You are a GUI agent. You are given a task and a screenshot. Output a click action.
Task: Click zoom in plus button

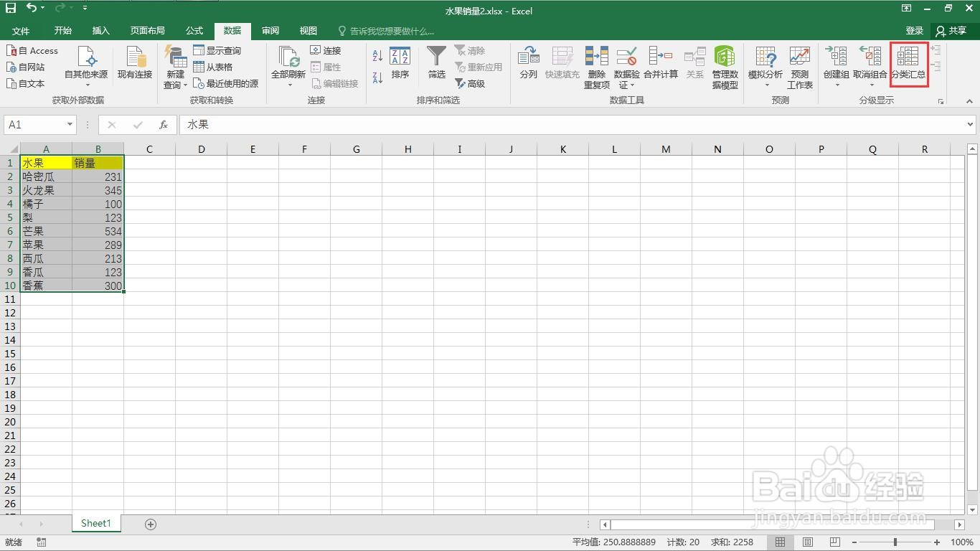[x=937, y=542]
